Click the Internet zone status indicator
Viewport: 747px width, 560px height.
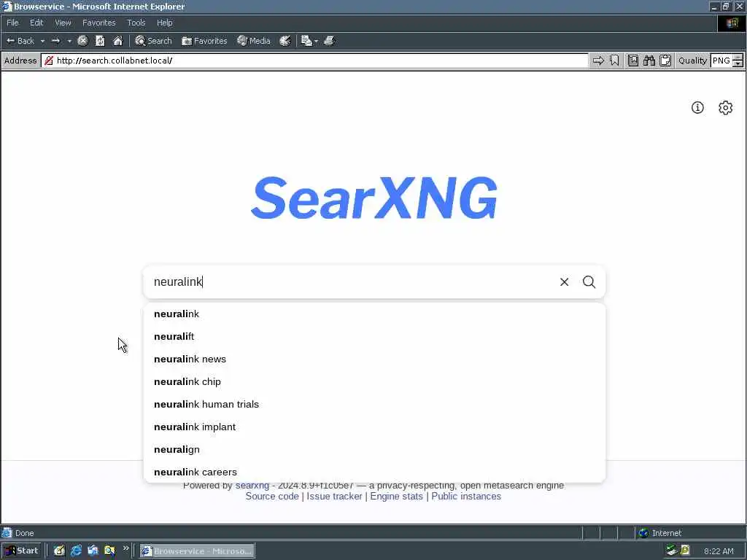coord(659,533)
